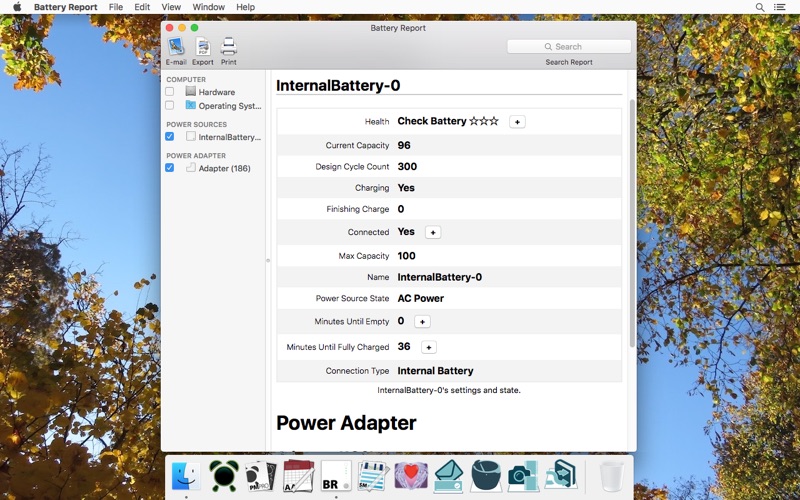The width and height of the screenshot is (800, 500).
Task: Open the red calendar dock app
Action: point(298,476)
